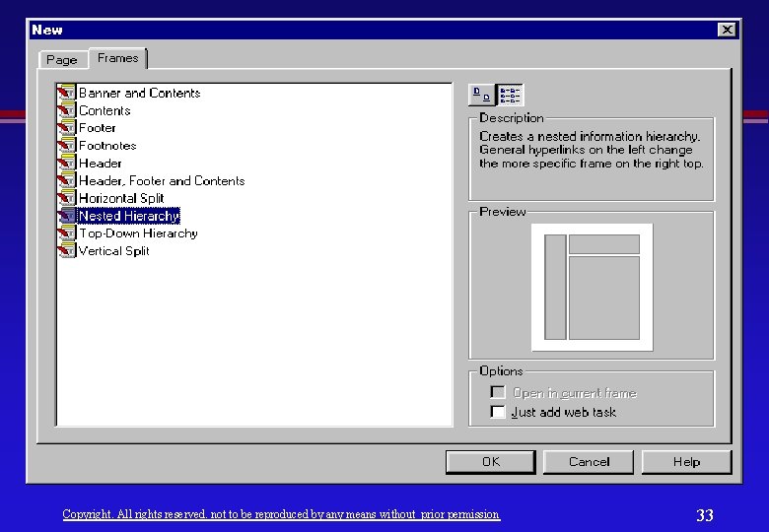The width and height of the screenshot is (769, 532).
Task: Toggle the Open in current frame checkbox
Action: [497, 392]
